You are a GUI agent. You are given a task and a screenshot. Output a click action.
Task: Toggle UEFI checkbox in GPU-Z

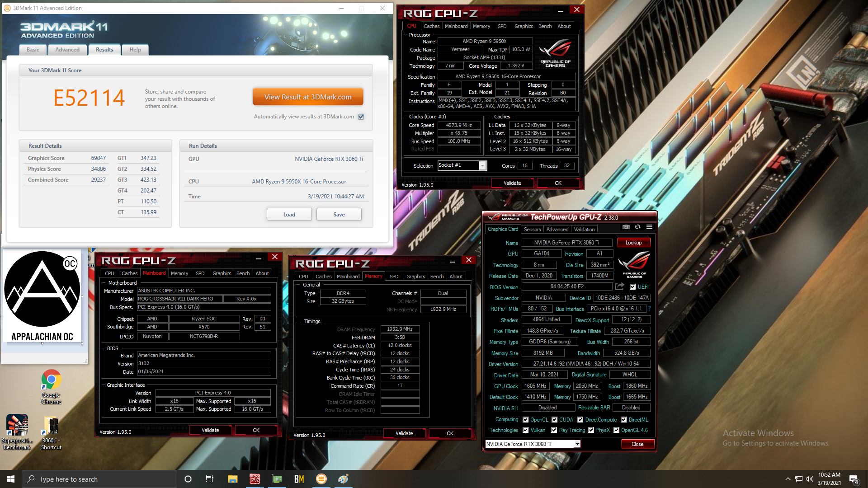(632, 287)
